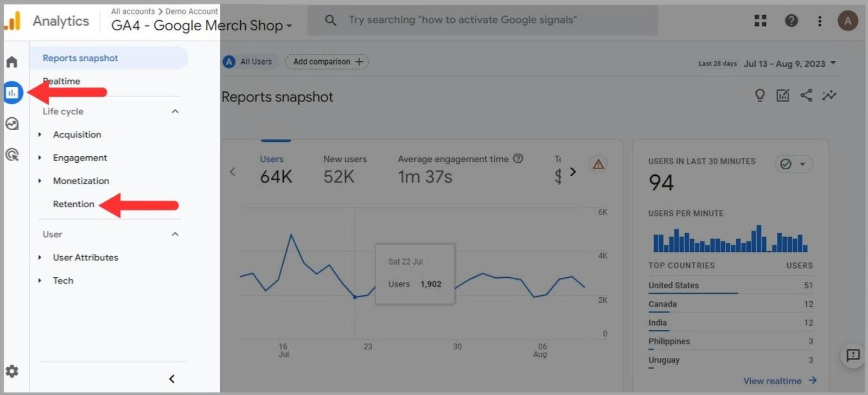Open automated insights sparkle icon
Screen dimensions: 868x395
click(x=829, y=95)
